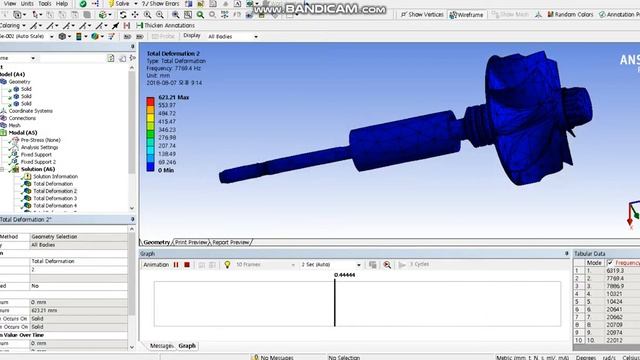Click the green magnifier icon
Screen dimensions: 640x360
coord(200,15)
